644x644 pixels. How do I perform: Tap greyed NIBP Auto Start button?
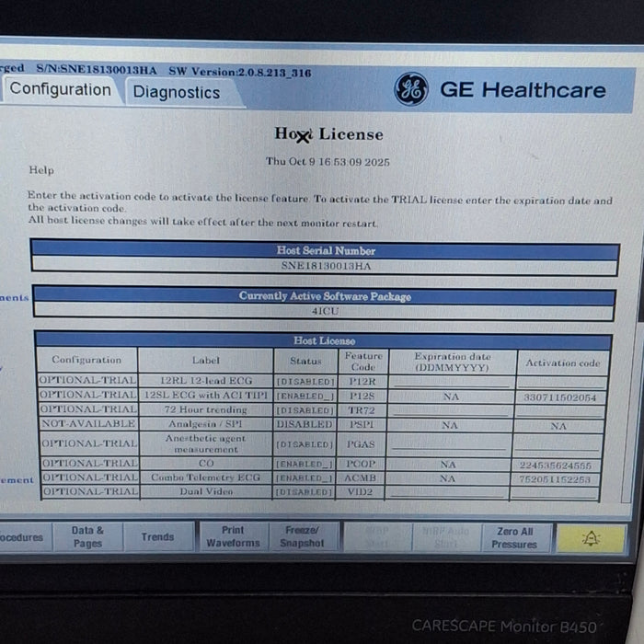(446, 537)
